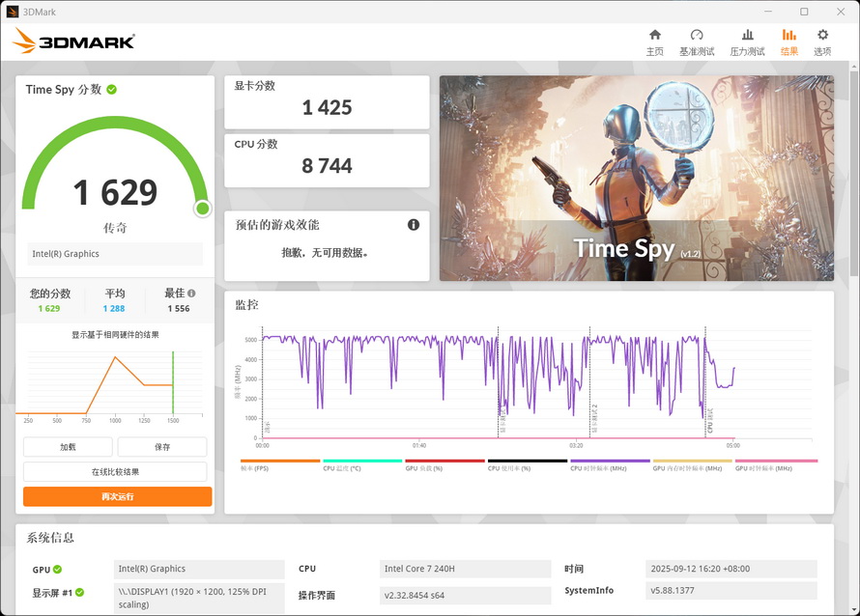Screen dimensions: 860x616
Task: Click the 保存 button
Action: pyautogui.click(x=164, y=446)
